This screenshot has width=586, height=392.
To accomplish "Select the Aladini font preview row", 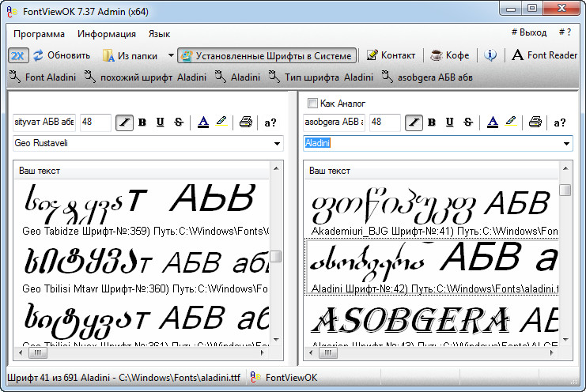I will tap(432, 267).
